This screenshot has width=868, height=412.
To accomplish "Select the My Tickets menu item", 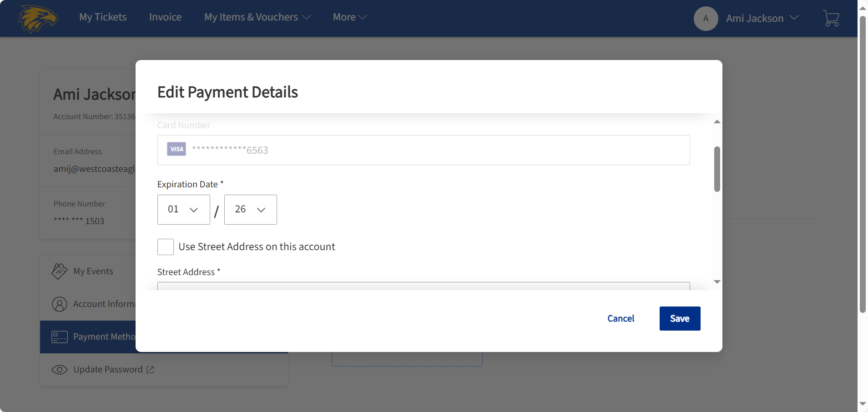I will click(103, 17).
